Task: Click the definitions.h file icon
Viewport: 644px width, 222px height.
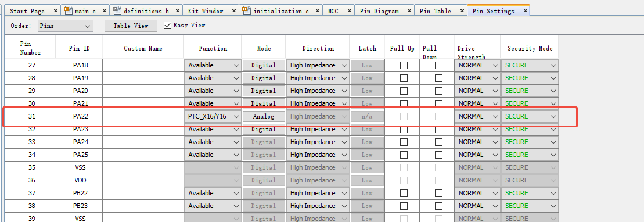Action: pos(117,10)
